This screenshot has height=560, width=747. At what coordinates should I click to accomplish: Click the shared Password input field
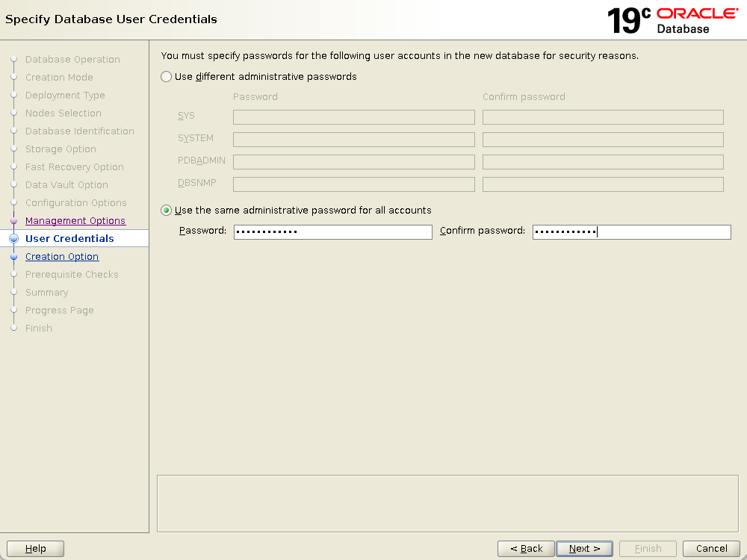click(332, 232)
